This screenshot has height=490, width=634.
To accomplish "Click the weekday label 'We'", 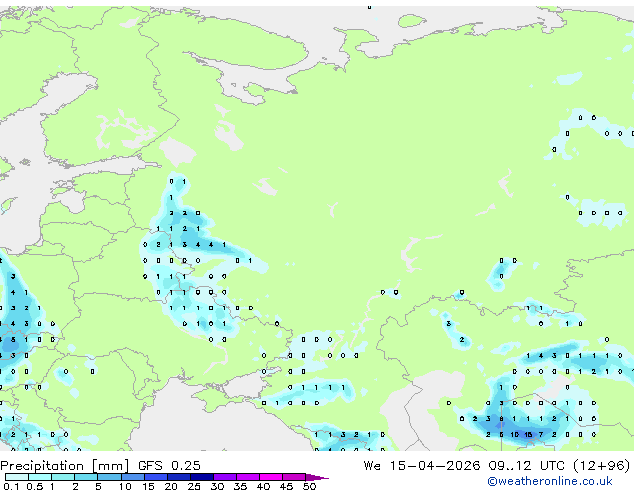I will pyautogui.click(x=372, y=466).
